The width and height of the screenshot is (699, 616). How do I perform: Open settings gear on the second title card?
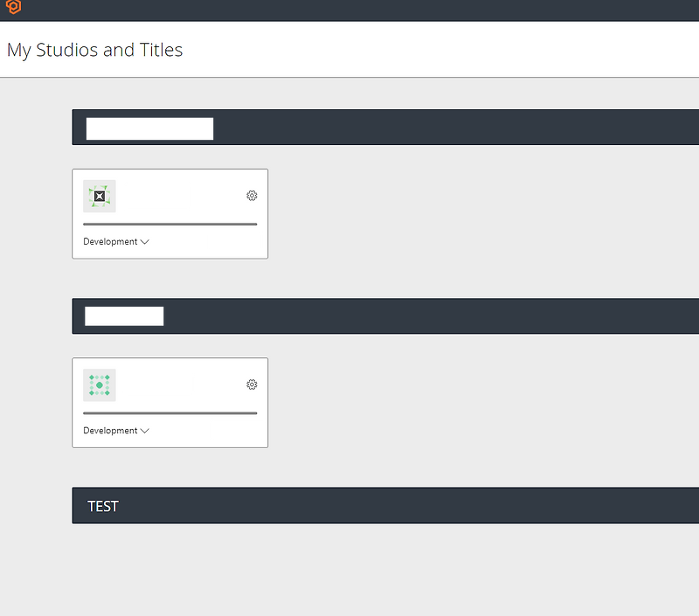pyautogui.click(x=252, y=384)
